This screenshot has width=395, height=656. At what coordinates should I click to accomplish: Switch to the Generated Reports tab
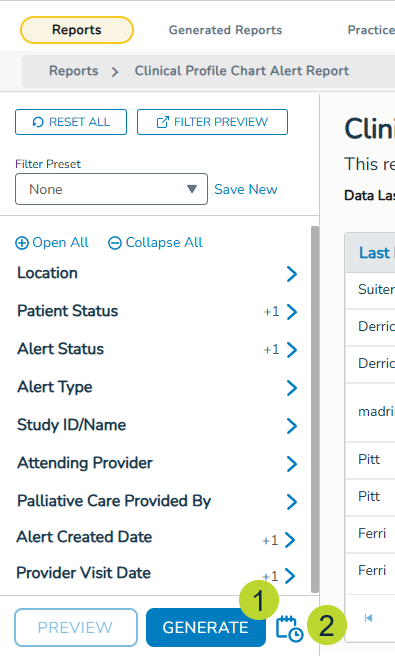225,30
